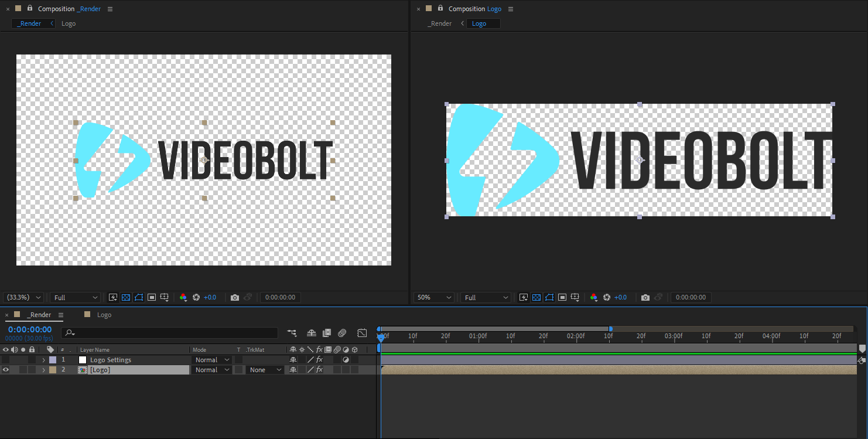Open grid and guide options in Logo viewer
Viewport: 868px width, 439px height.
[576, 298]
